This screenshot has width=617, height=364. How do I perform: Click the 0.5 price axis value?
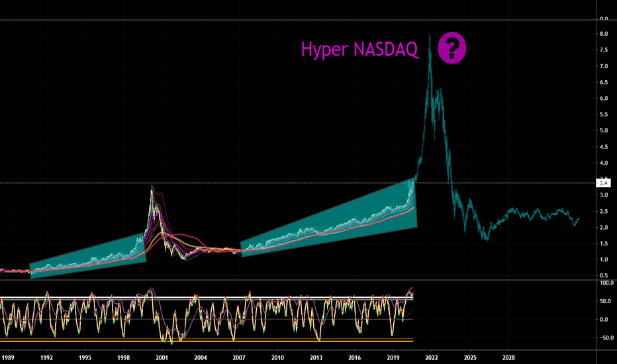[x=604, y=275]
